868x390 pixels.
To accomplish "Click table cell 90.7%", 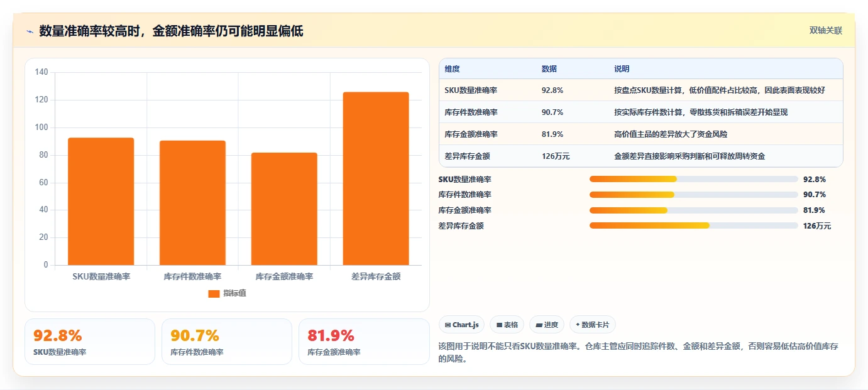I will pos(552,112).
